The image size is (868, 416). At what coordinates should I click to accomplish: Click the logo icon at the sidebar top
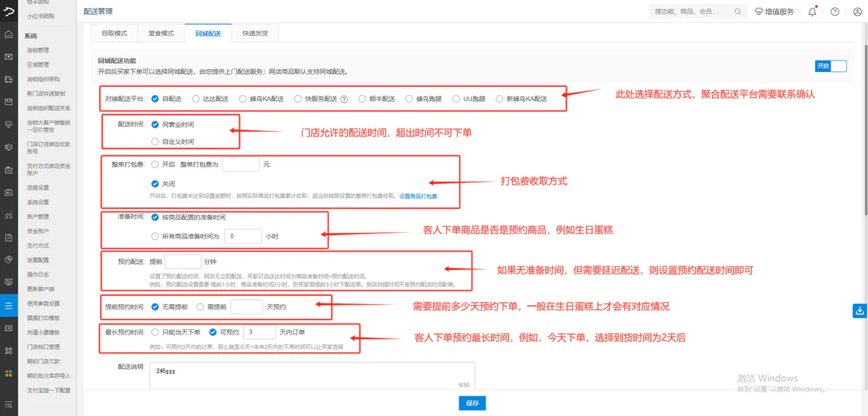[x=9, y=11]
